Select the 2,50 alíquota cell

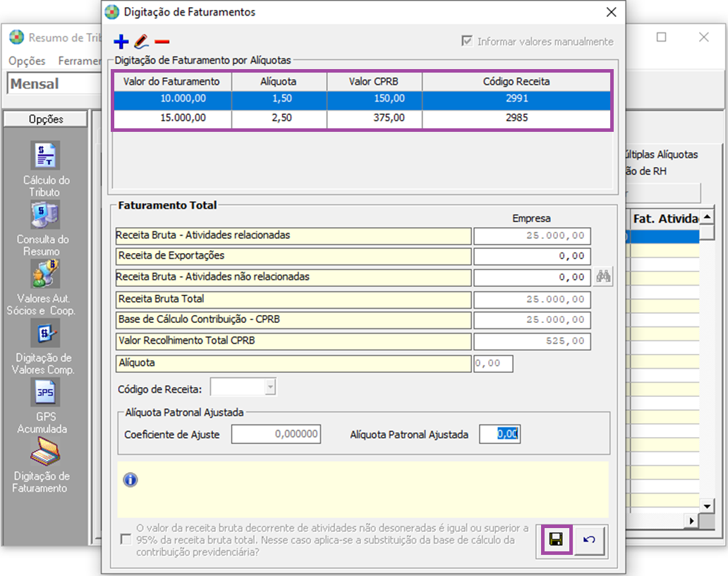[279, 118]
